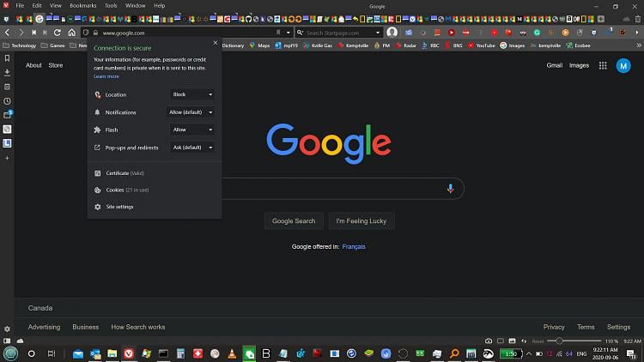Open the Notes panel in sidebar
644x362 pixels.
7,87
